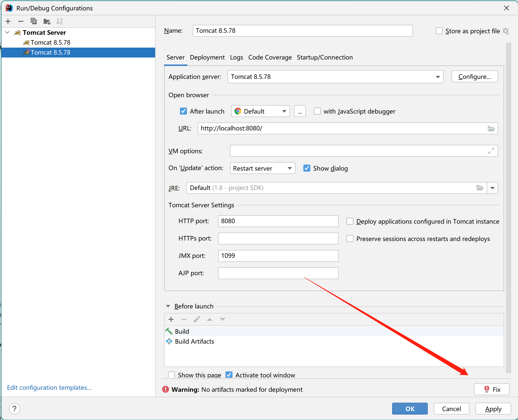The image size is (518, 420).
Task: Collapse the Before launch section
Action: click(168, 306)
